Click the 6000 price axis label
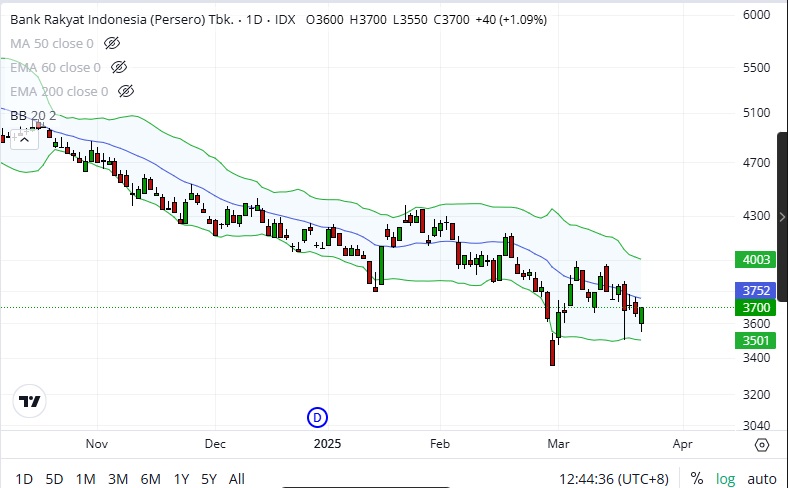 [756, 15]
